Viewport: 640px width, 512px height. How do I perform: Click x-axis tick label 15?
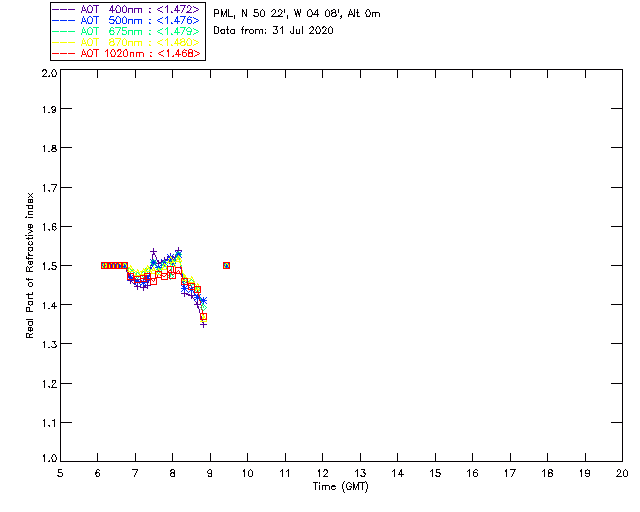[x=435, y=473]
